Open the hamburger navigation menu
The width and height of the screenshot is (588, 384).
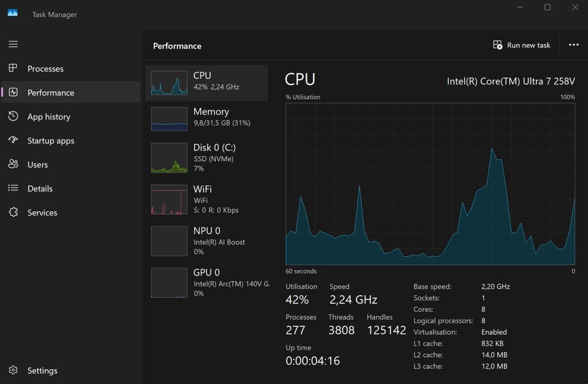click(x=13, y=44)
